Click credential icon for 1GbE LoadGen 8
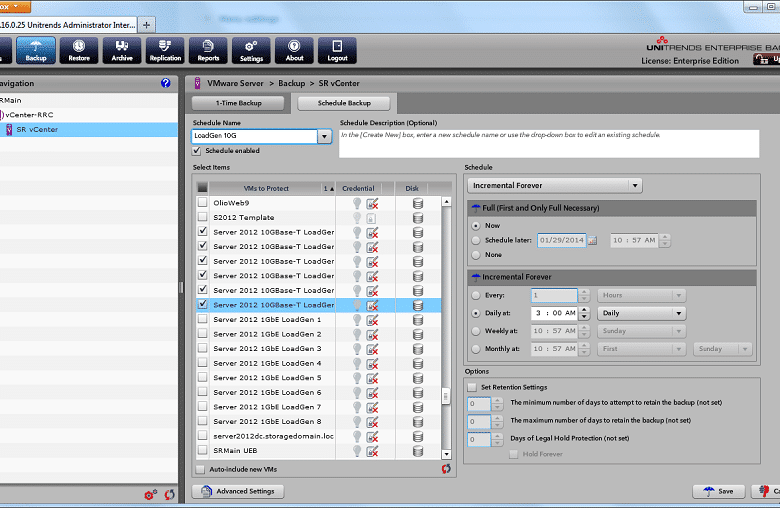The height and width of the screenshot is (508, 780). point(372,421)
